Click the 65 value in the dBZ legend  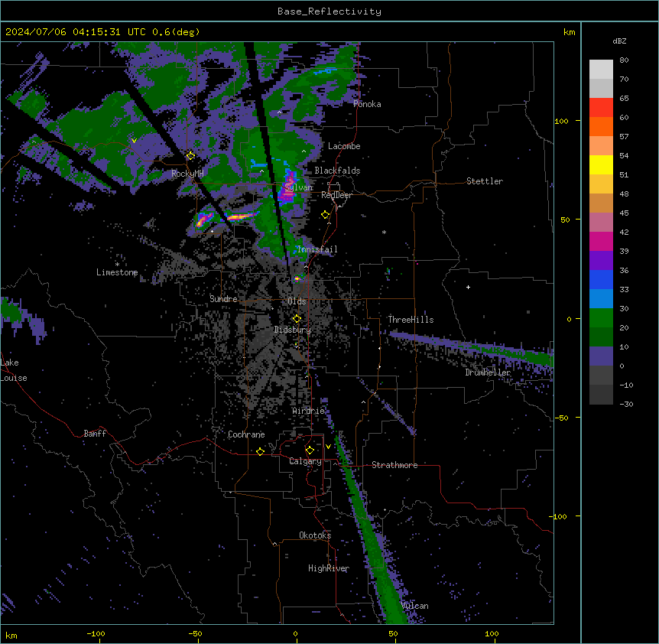click(x=624, y=99)
